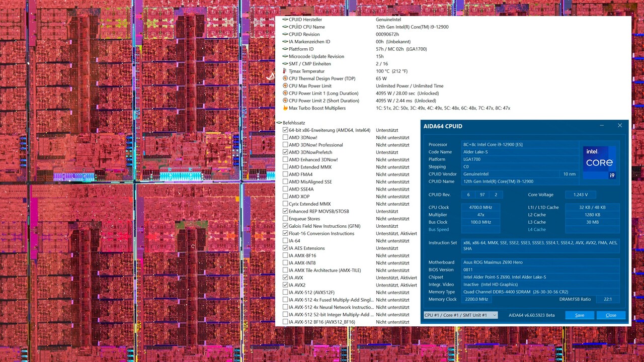Click the chip icon beside Plattform ID
Image resolution: width=644 pixels, height=362 pixels.
coord(286,49)
